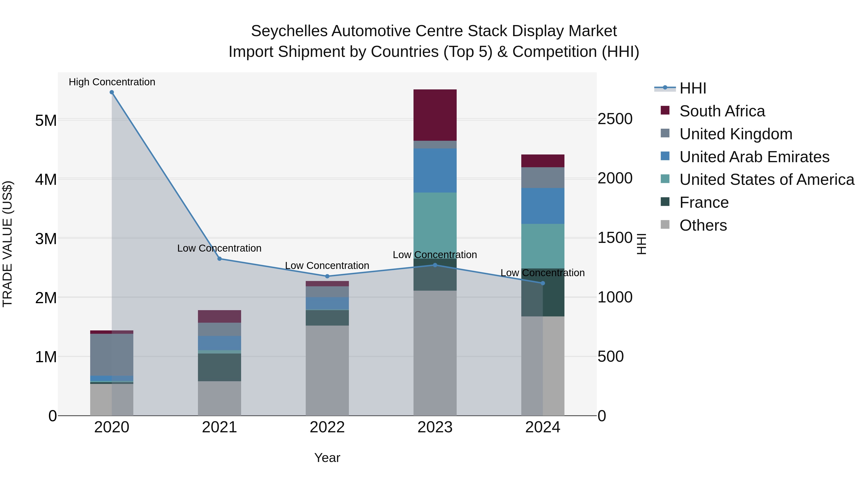This screenshot has height=488, width=868.
Task: Click Low Concentration label above 2023
Action: point(435,255)
